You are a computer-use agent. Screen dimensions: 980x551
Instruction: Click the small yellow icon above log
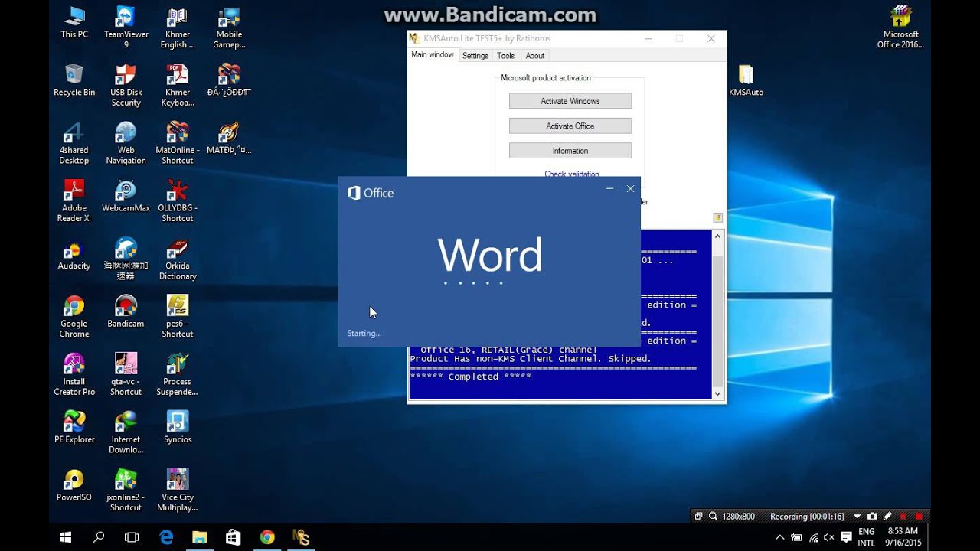pyautogui.click(x=718, y=217)
